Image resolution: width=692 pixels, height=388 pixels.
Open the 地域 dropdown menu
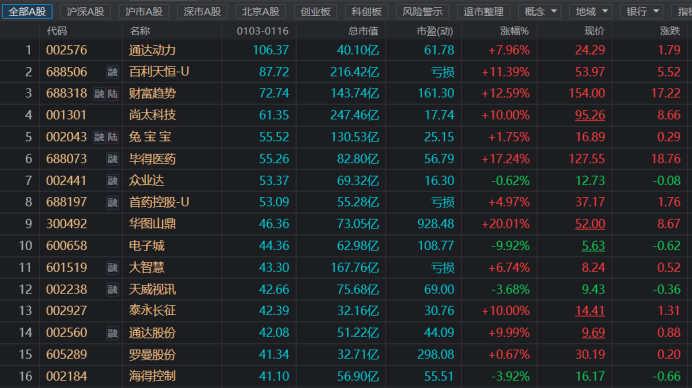click(x=591, y=11)
